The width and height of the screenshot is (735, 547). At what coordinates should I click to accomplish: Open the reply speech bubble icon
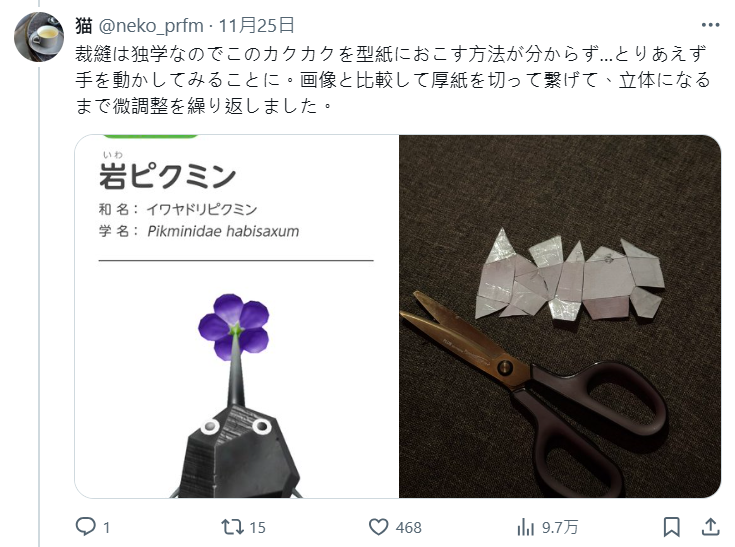tap(85, 526)
